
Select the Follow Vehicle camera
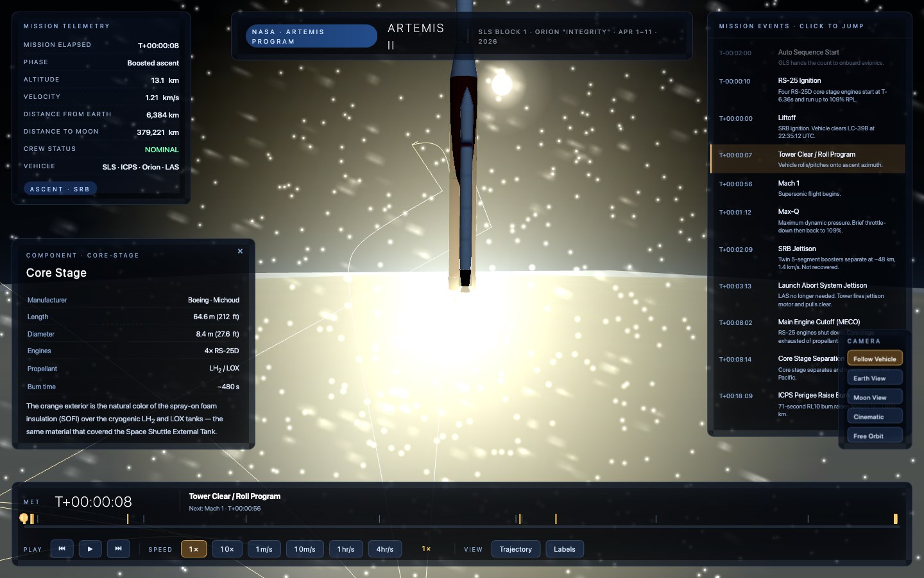[875, 358]
